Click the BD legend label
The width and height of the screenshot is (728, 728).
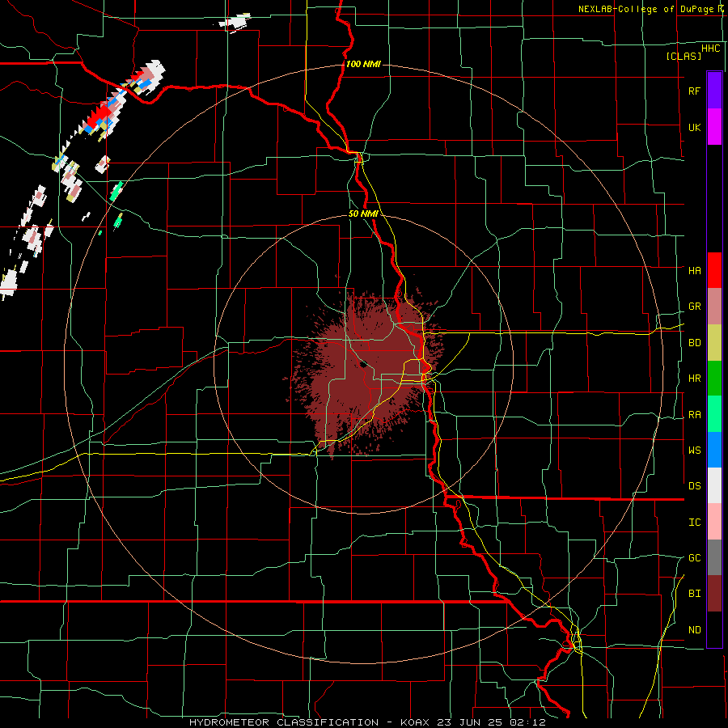[x=694, y=343]
